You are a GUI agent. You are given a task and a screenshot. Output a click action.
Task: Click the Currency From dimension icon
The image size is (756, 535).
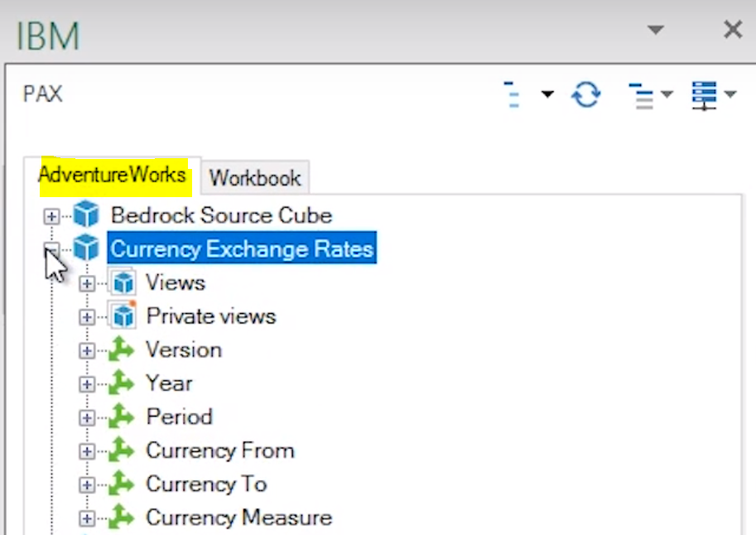click(x=121, y=450)
